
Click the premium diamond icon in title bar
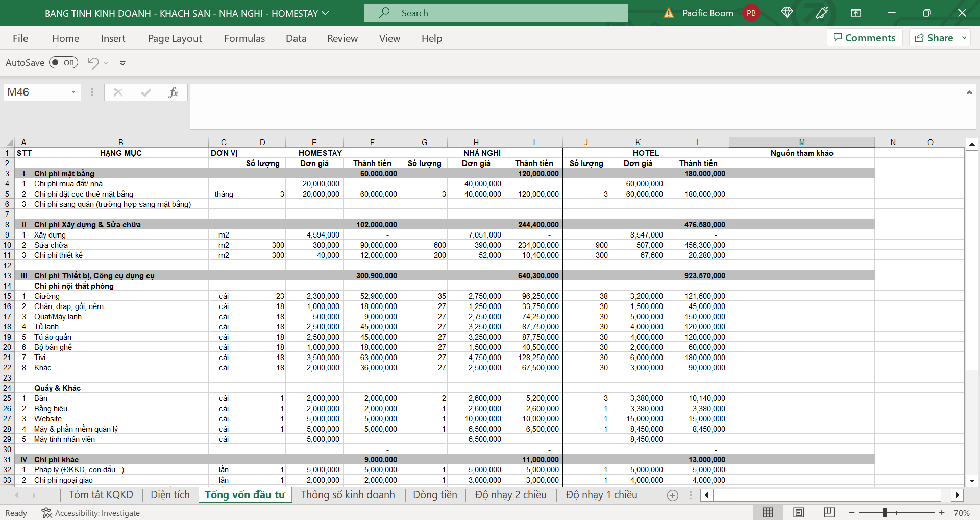[787, 13]
